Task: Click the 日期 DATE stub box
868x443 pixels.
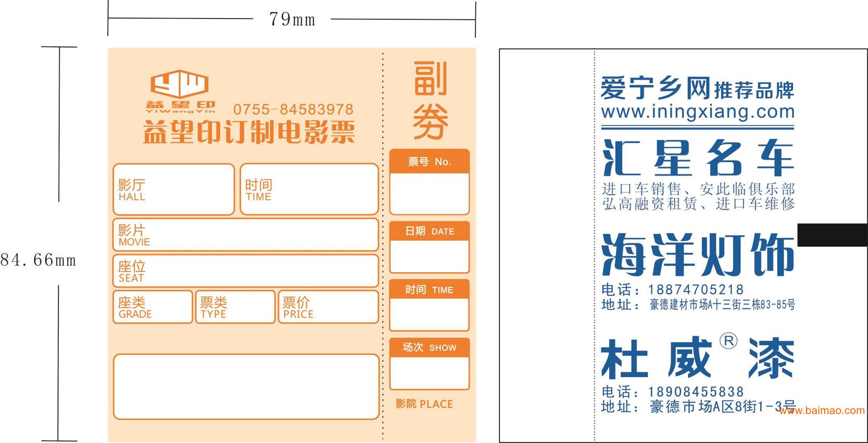Action: (429, 247)
